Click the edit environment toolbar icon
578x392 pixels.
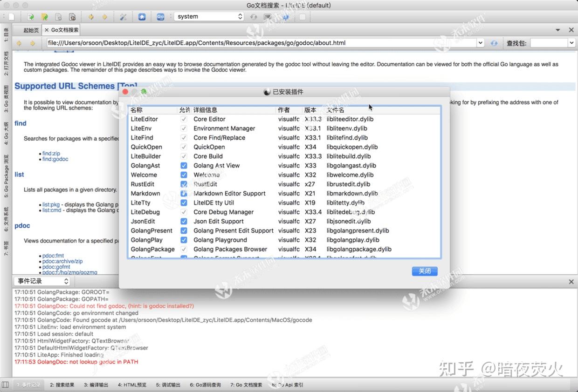268,17
